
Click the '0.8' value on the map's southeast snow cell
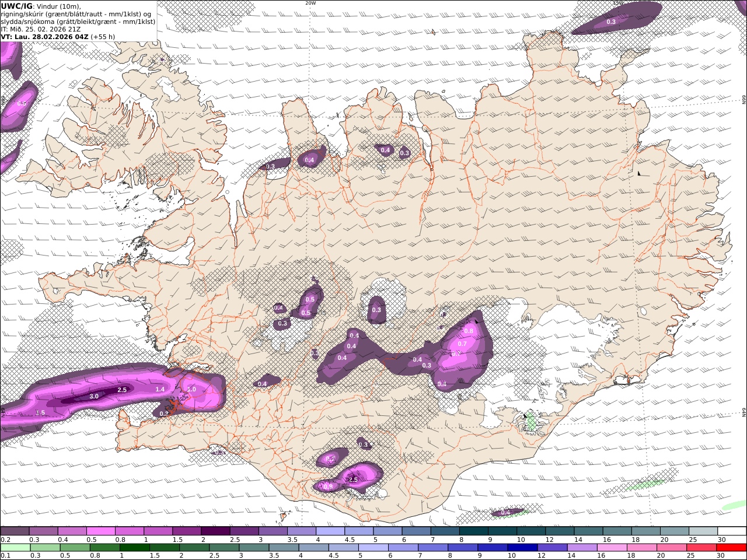tap(469, 331)
